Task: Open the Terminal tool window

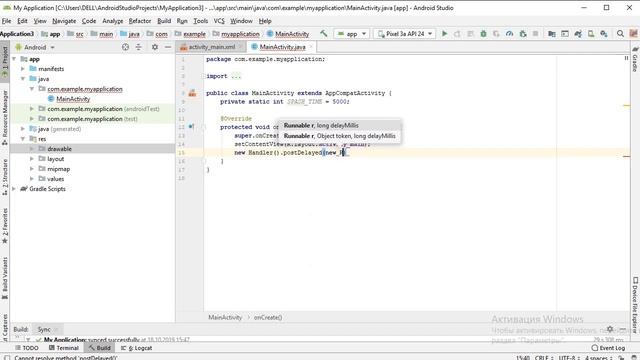Action: [64, 348]
